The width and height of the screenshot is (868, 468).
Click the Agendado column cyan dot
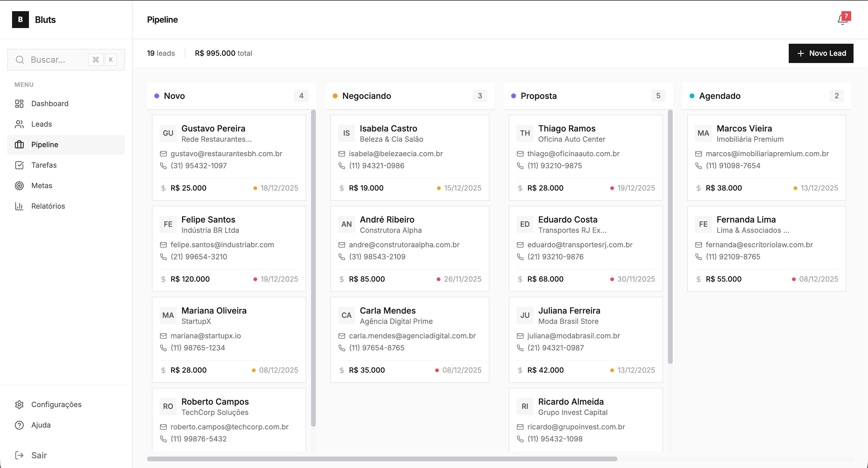pyautogui.click(x=692, y=96)
